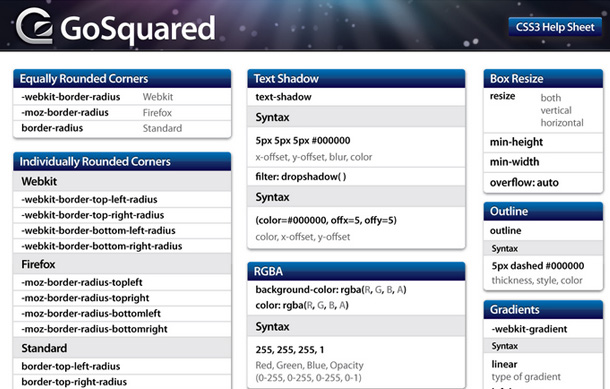This screenshot has width=610, height=389.
Task: Select the Text Shadow header
Action: point(356,79)
